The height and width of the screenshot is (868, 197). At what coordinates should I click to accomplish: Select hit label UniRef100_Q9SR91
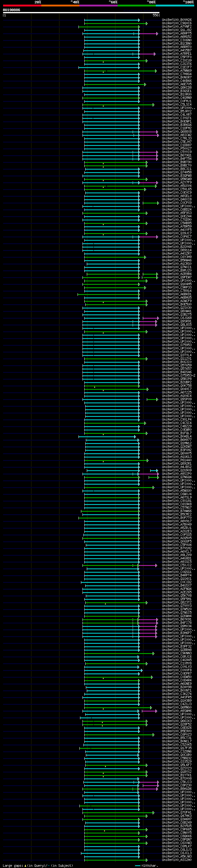(177, 321)
